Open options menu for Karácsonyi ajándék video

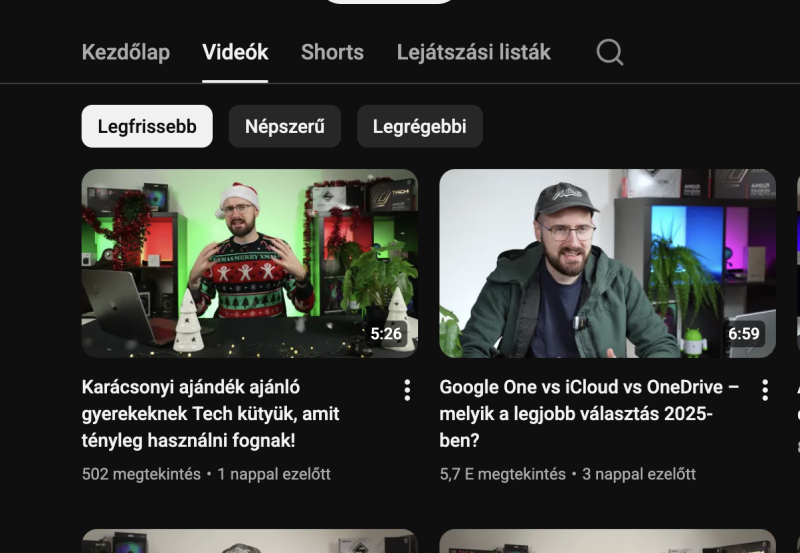[407, 390]
